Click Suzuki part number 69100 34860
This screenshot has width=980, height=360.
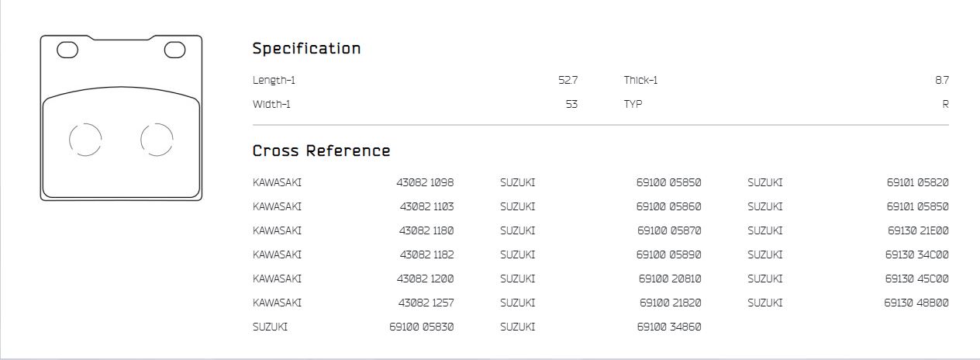pyautogui.click(x=669, y=327)
